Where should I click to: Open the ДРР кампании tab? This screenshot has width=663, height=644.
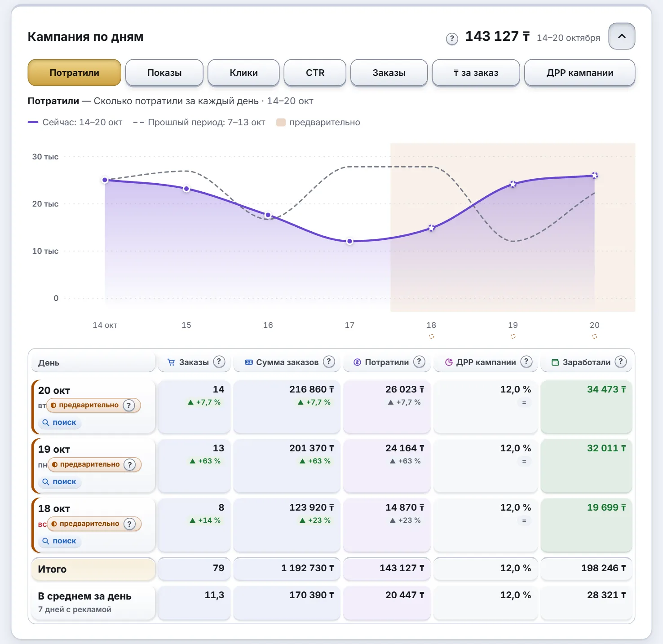(x=579, y=73)
